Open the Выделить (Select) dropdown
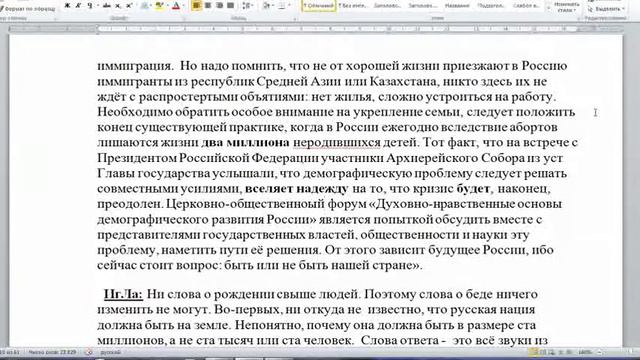The image size is (640, 360). tap(606, 9)
